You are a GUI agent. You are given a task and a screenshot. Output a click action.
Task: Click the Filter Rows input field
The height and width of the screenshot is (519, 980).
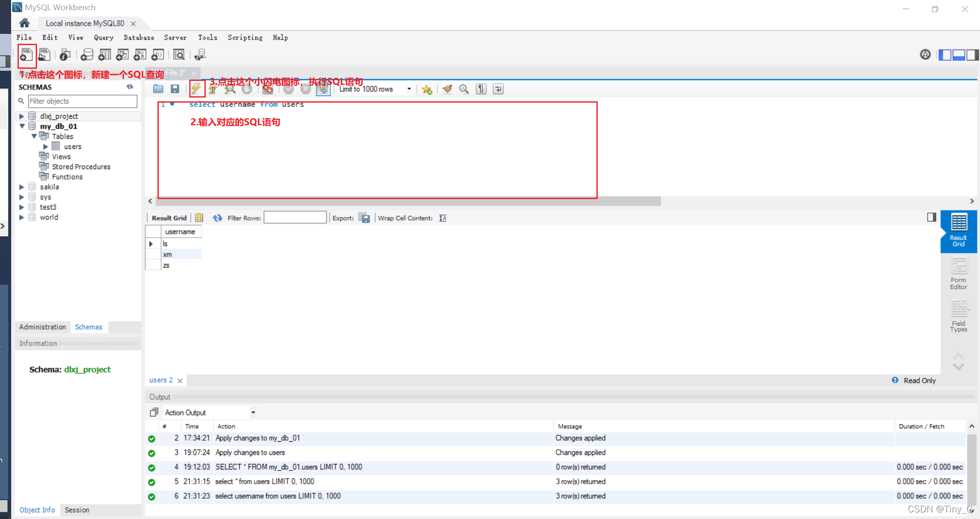click(295, 218)
